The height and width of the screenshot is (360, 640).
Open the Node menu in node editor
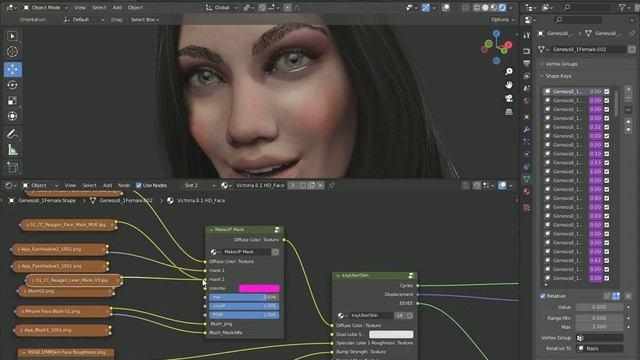[124, 185]
